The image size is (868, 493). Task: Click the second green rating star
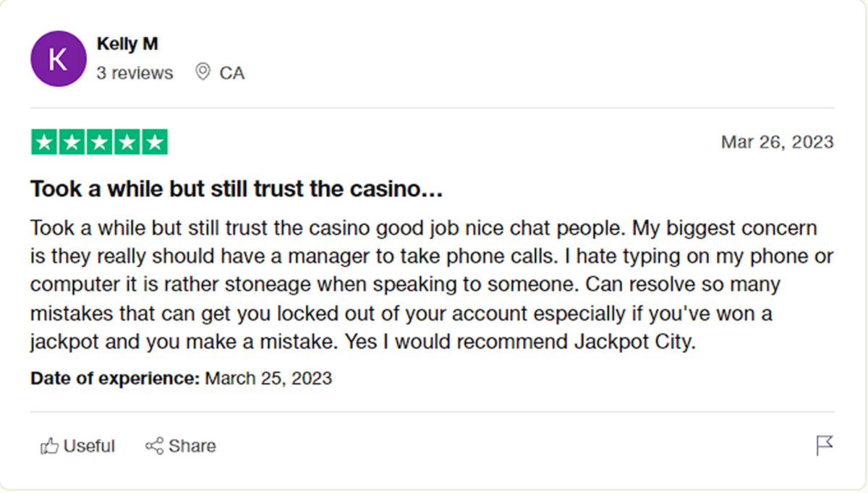point(72,142)
